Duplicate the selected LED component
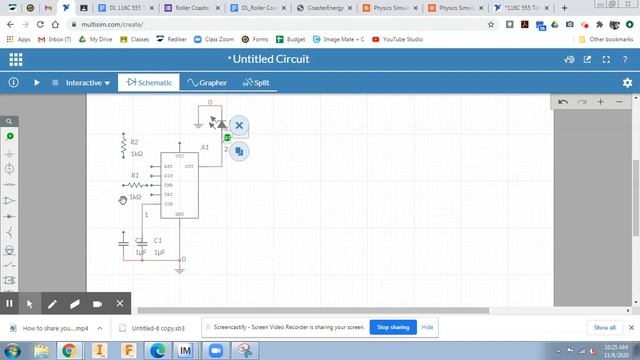The height and width of the screenshot is (360, 640). (239, 151)
